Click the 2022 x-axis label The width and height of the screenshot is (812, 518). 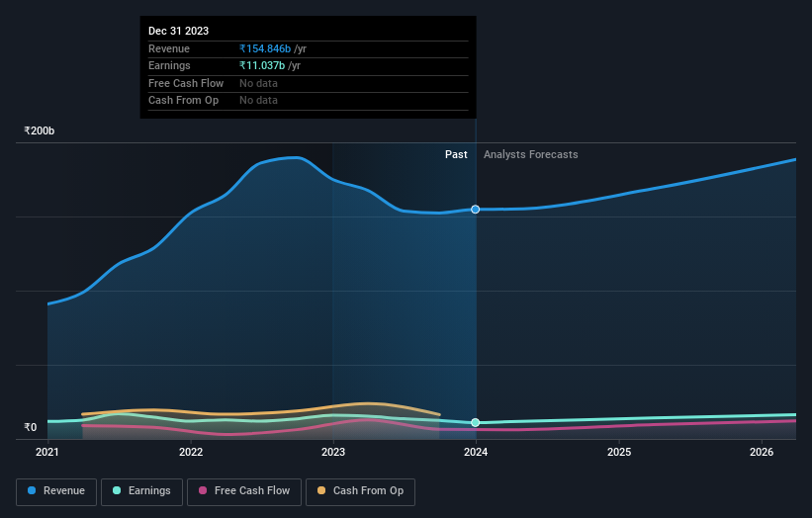[x=191, y=452]
